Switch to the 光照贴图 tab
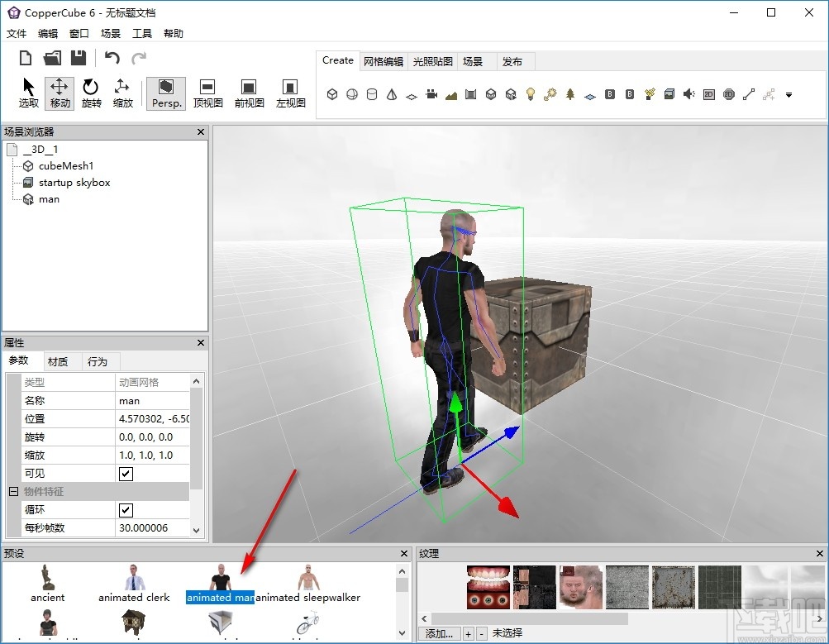 click(431, 60)
